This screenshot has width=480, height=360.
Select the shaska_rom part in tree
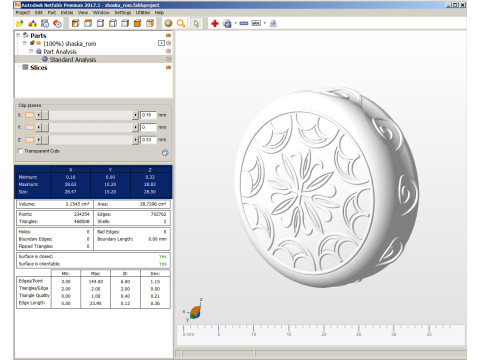tap(70, 43)
